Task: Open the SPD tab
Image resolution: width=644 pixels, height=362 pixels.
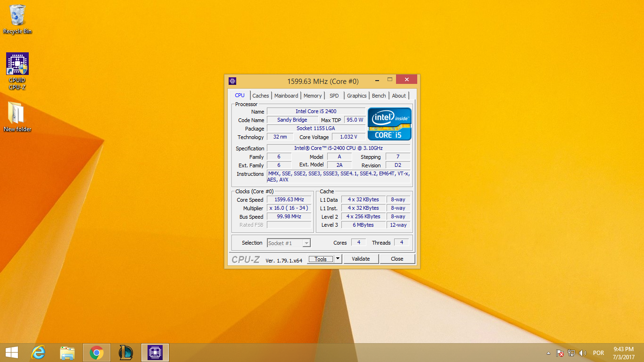Action: (x=334, y=96)
